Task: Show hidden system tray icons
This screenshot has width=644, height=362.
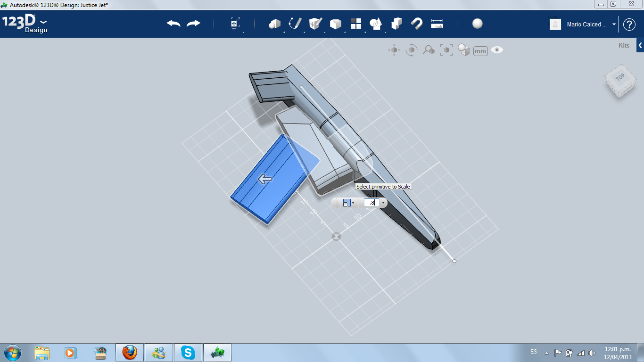Action: pyautogui.click(x=546, y=353)
